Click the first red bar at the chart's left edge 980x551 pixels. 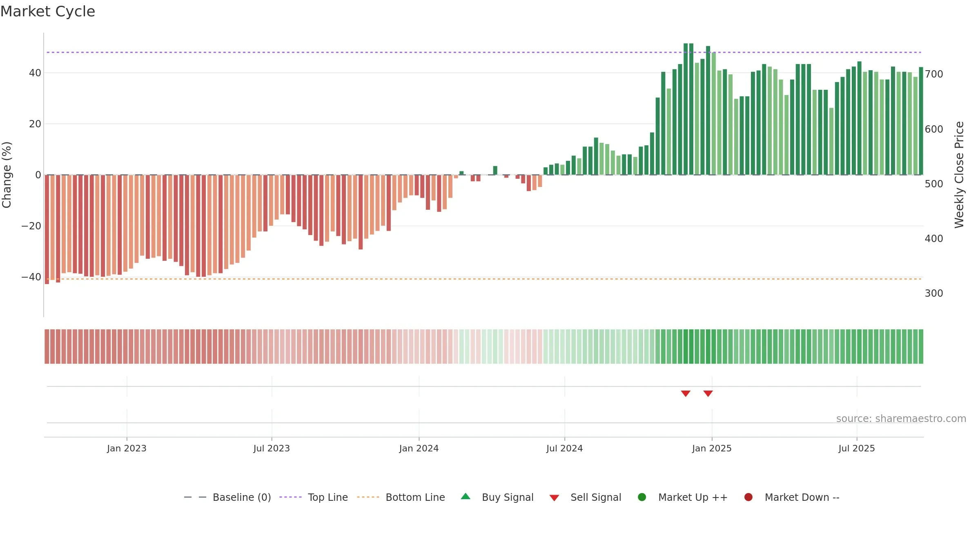click(47, 229)
